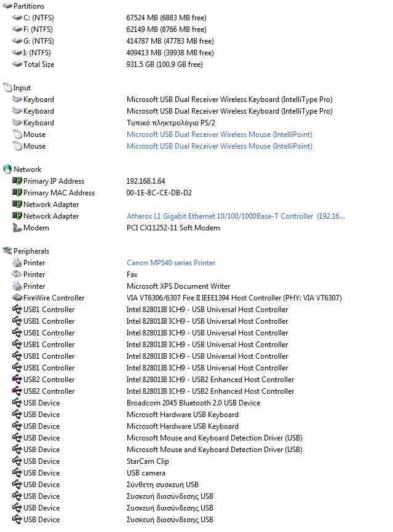Click the Microsoft XPS Document Writer value

click(x=178, y=286)
